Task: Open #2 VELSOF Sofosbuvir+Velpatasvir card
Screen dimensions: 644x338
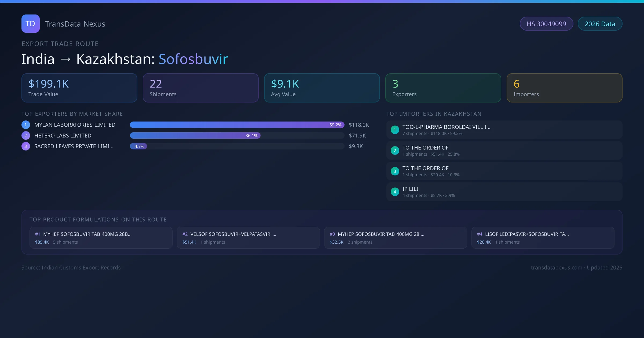Action: 248,238
